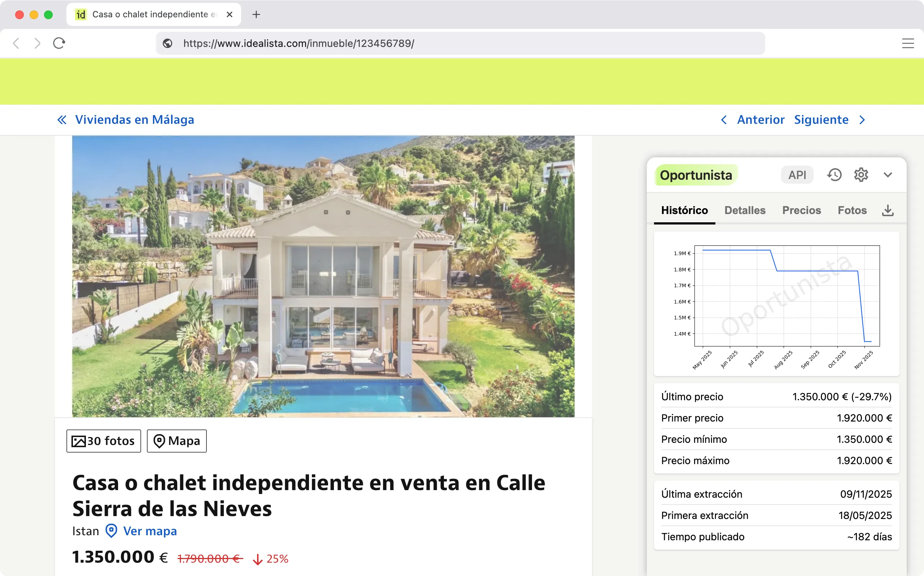This screenshot has width=924, height=576.
Task: Navigate back with the browser arrow
Action: coord(16,43)
